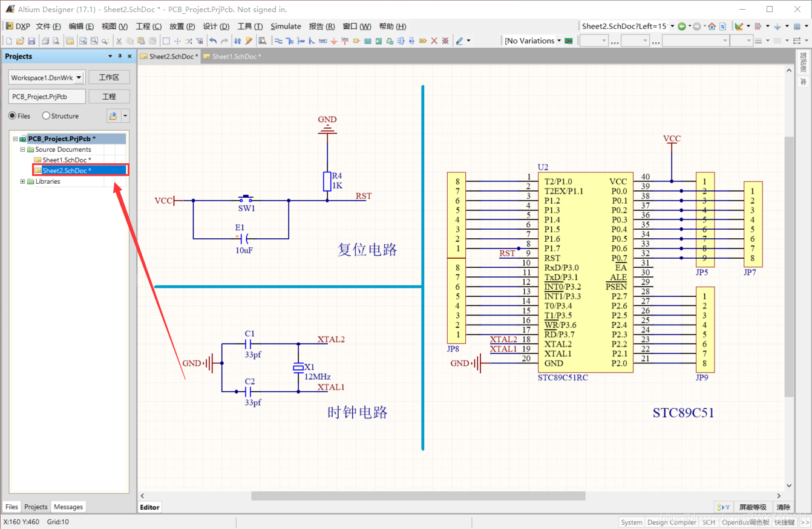Screen dimensions: 812x529
Task: Click the Editor tab below the schematic
Action: click(x=150, y=507)
